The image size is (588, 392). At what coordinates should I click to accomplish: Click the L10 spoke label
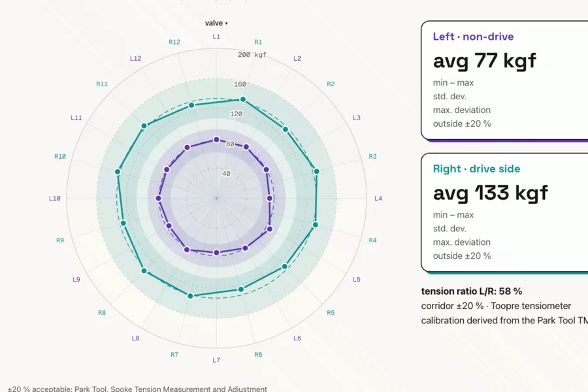(x=55, y=198)
